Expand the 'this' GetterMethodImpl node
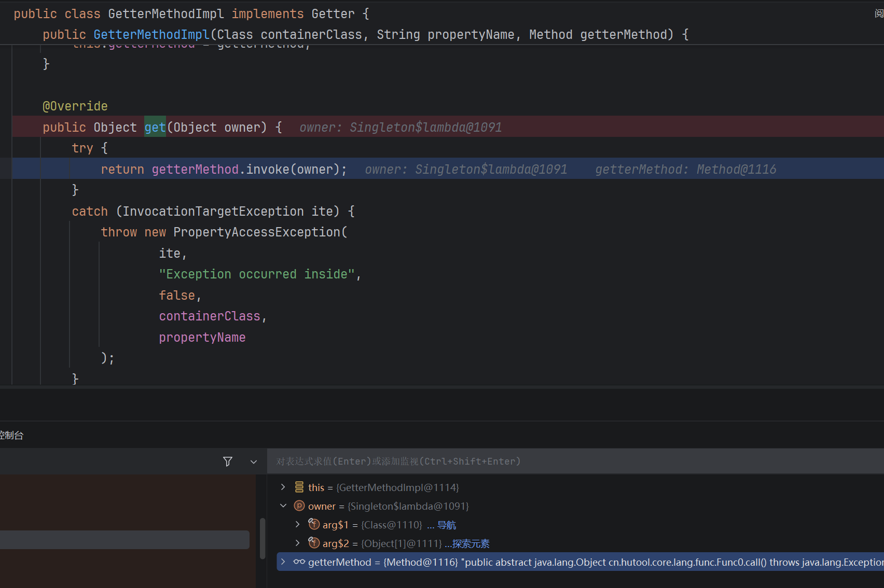 (283, 487)
